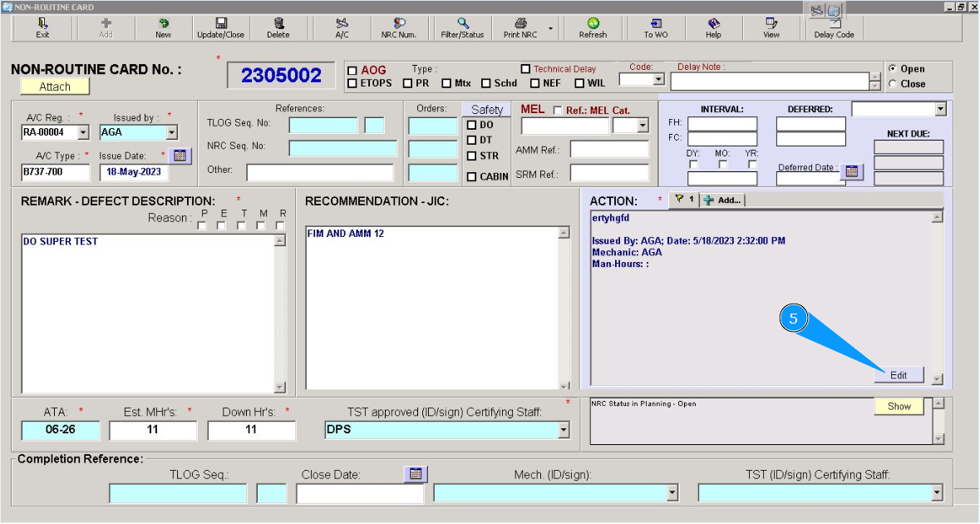The image size is (980, 524).
Task: Toggle the Schd checkbox
Action: point(485,83)
